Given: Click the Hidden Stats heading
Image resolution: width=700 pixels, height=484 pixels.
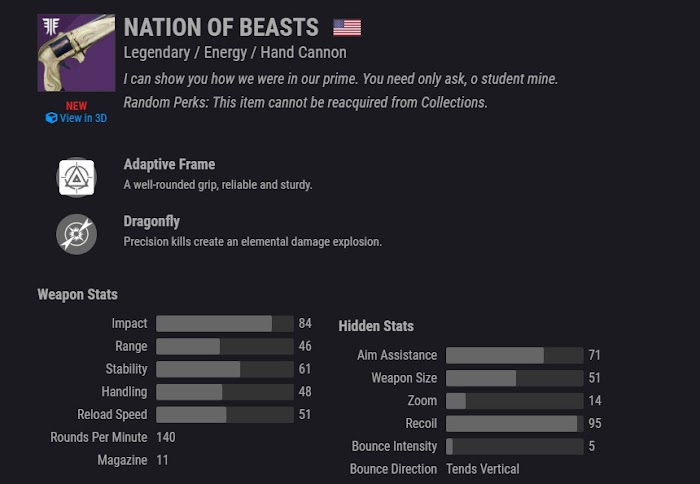Looking at the screenshot, I should [376, 326].
